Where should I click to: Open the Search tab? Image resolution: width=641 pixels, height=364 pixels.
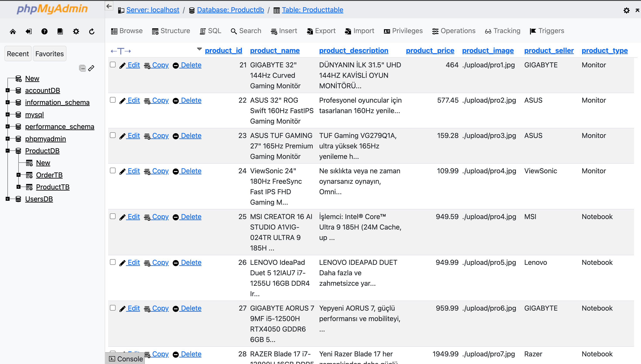coord(246,31)
